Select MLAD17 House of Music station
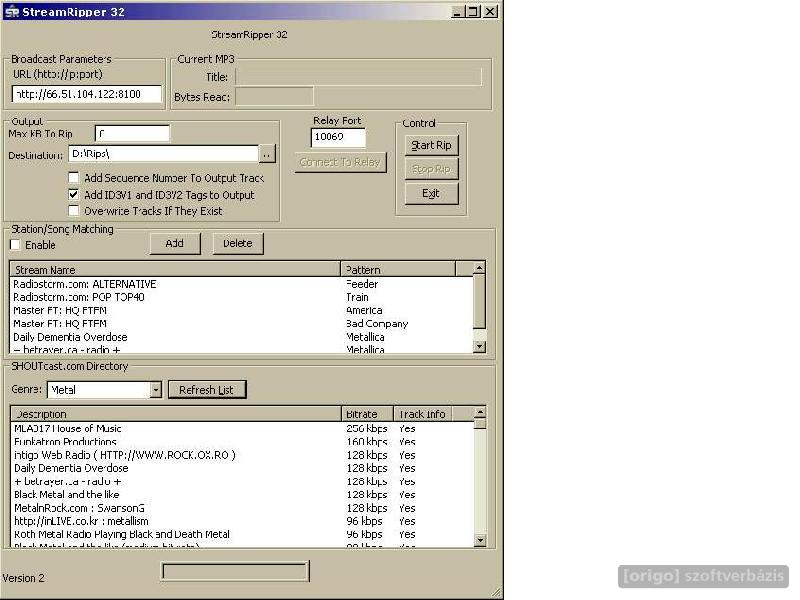 (242, 429)
